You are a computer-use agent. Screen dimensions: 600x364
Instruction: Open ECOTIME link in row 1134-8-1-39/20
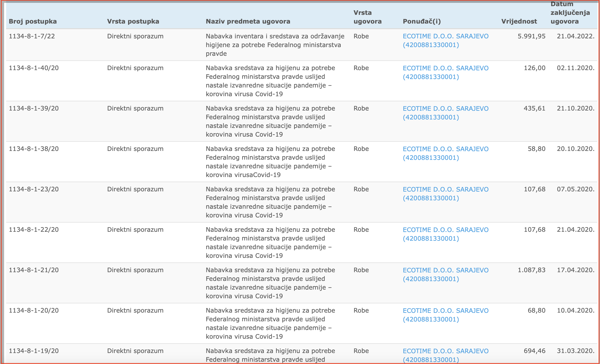pyautogui.click(x=446, y=113)
